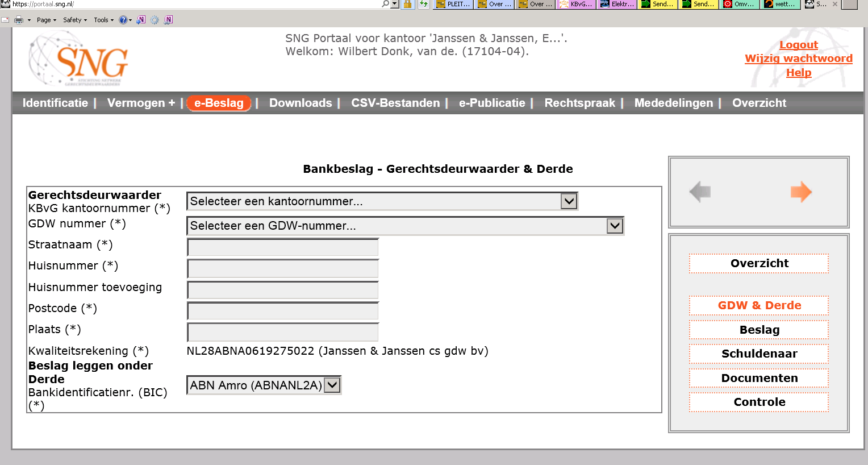868x465 pixels.
Task: Open the Rechtspraak menu item
Action: 579,103
